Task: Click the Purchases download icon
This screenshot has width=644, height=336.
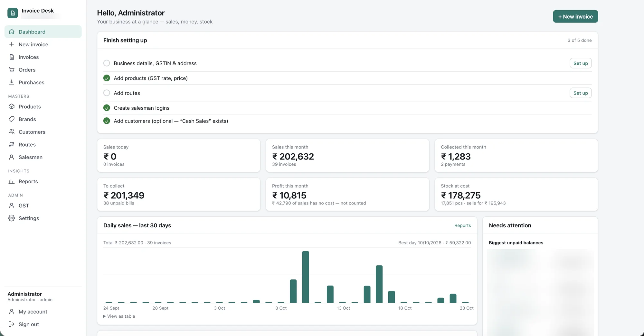Action: (12, 82)
